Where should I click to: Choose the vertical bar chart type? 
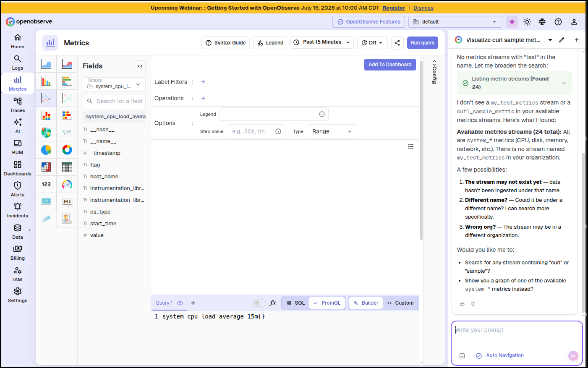46,81
